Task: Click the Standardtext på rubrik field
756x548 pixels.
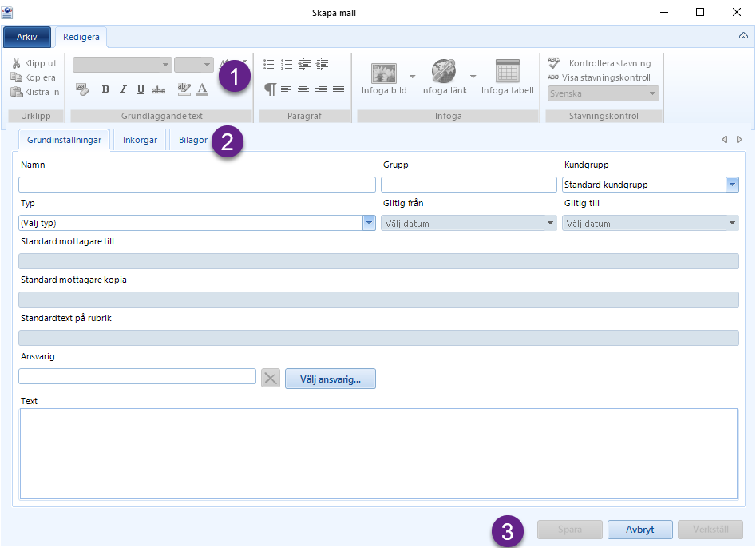Action: point(378,338)
